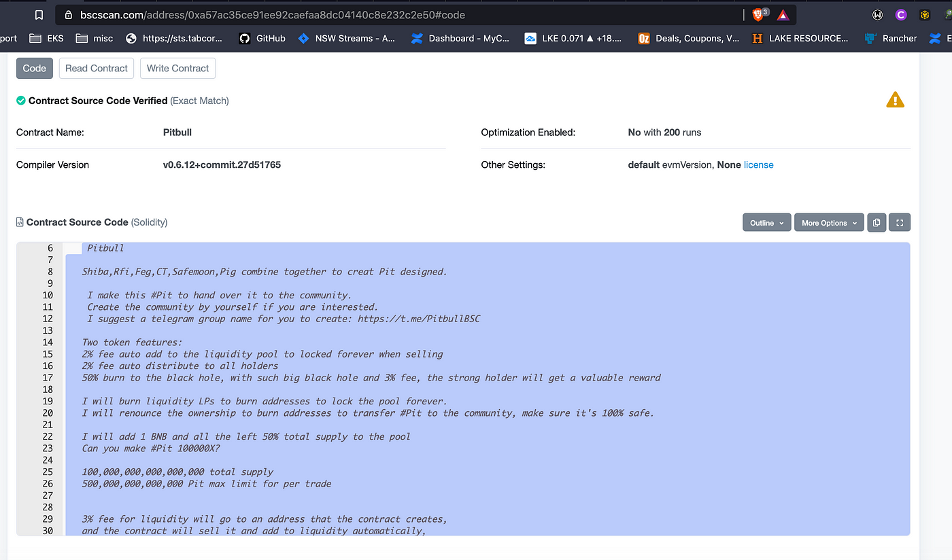952x560 pixels.
Task: Click 'No with 200 runs' value
Action: tap(664, 133)
